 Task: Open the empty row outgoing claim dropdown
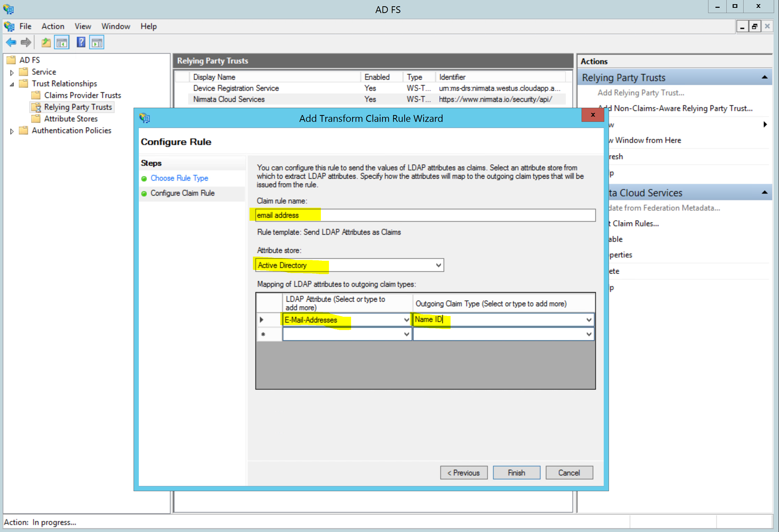coord(589,334)
